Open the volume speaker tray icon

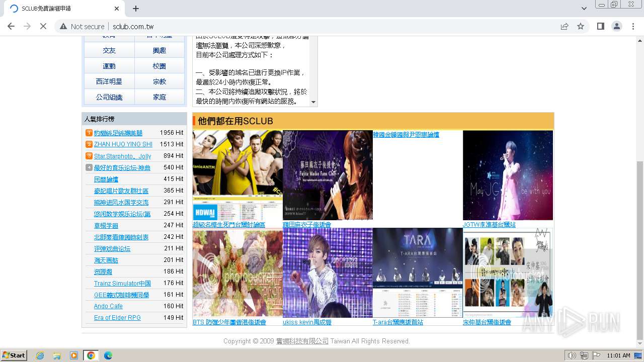pyautogui.click(x=572, y=355)
